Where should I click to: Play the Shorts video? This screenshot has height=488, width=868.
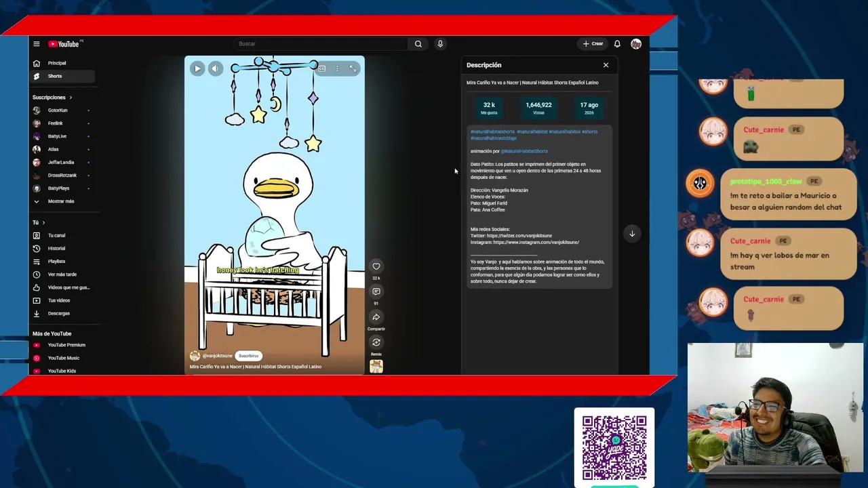point(197,68)
